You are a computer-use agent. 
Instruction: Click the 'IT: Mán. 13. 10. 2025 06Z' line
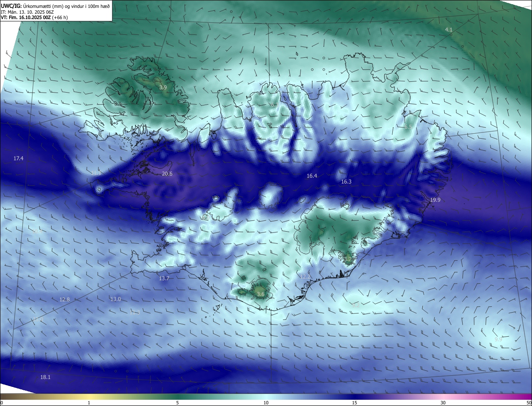pyautogui.click(x=27, y=12)
